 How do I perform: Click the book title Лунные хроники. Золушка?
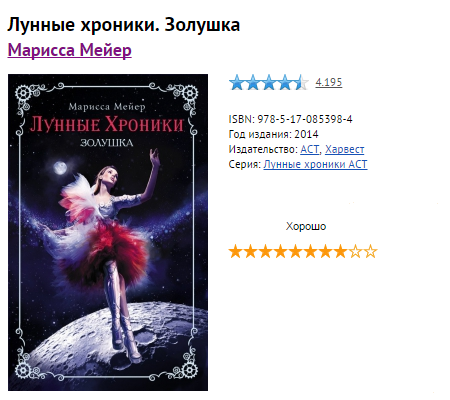pos(124,25)
